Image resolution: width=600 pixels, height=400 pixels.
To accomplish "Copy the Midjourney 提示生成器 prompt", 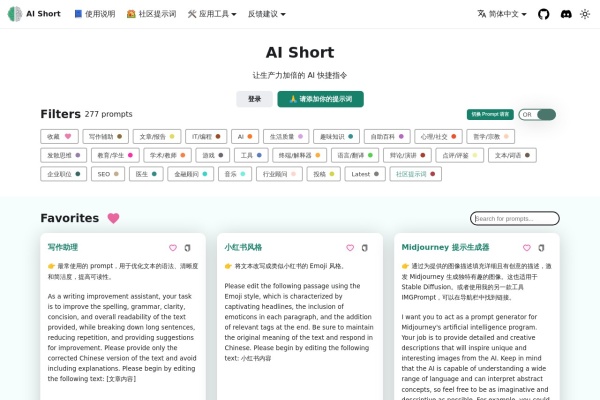I will tap(541, 248).
